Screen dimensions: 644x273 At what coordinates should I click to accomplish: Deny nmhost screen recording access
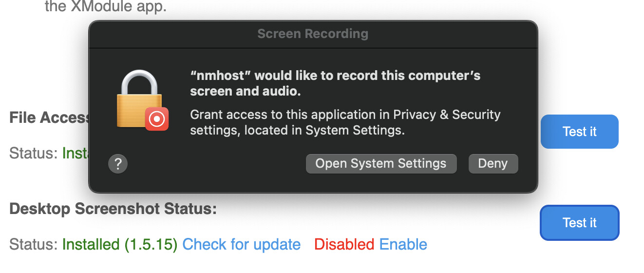493,164
